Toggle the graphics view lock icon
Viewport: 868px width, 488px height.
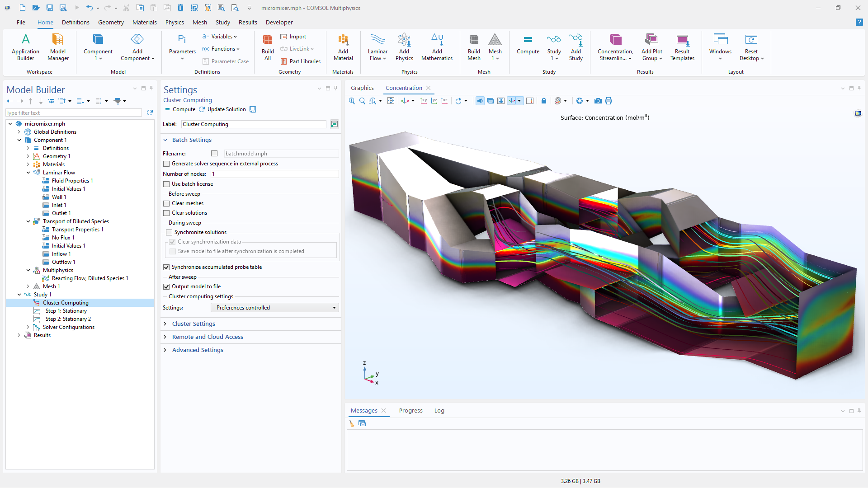pyautogui.click(x=544, y=101)
